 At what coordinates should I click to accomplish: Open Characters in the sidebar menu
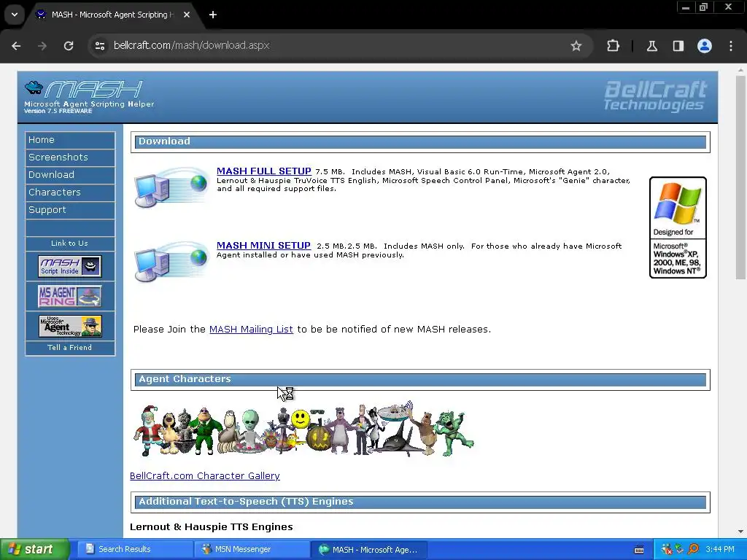(x=70, y=192)
